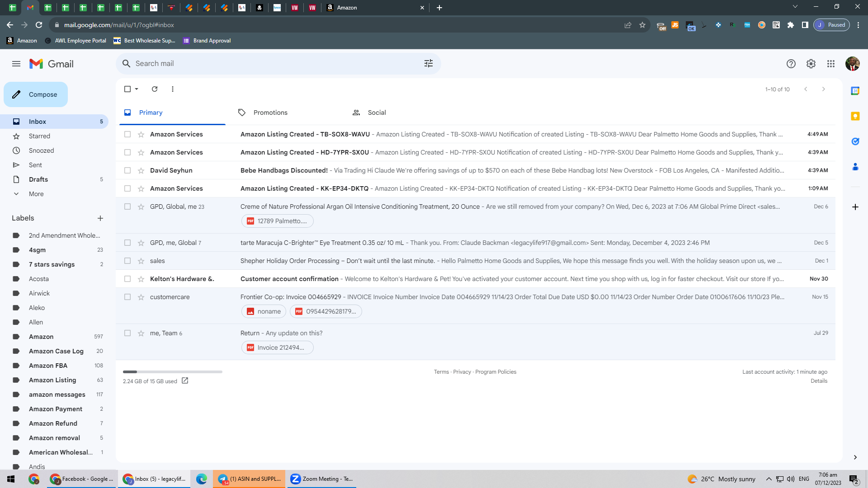This screenshot has height=488, width=868.
Task: Open Google Calendar side panel
Action: [855, 91]
